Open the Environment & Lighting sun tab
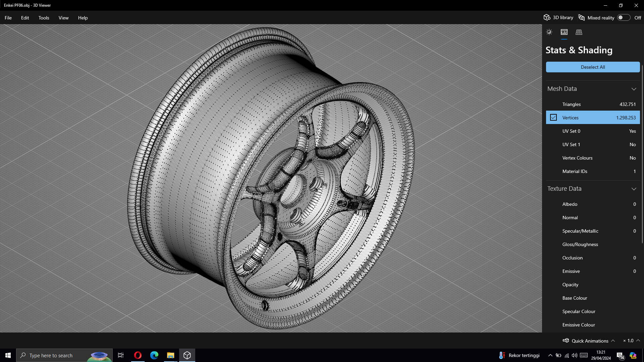The height and width of the screenshot is (362, 644). click(x=549, y=32)
